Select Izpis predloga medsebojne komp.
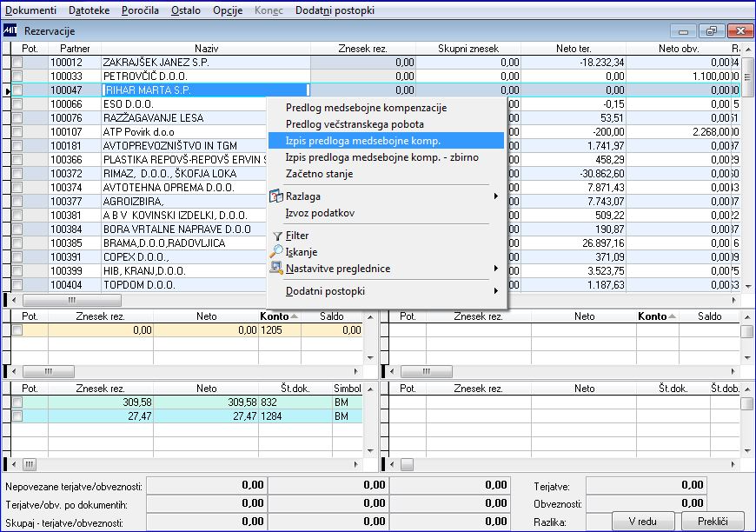The height and width of the screenshot is (532, 756). pyautogui.click(x=363, y=141)
